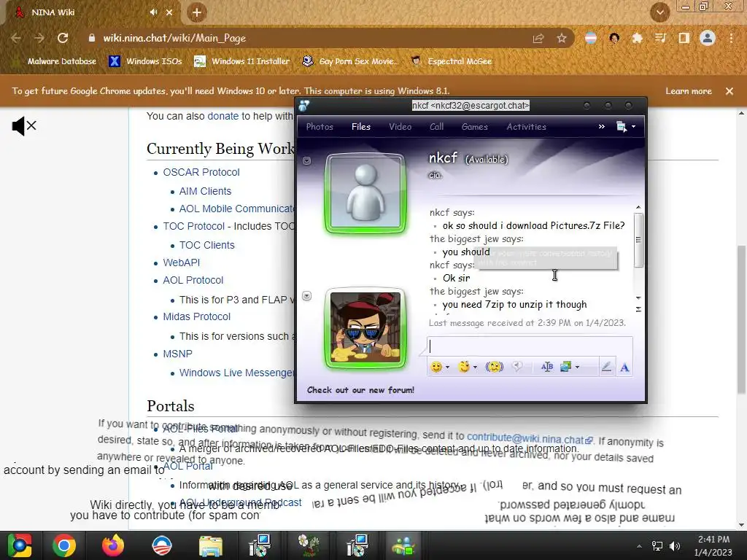Screen dimensions: 747x560
Task: Click Check out our new forum link
Action: pyautogui.click(x=360, y=390)
